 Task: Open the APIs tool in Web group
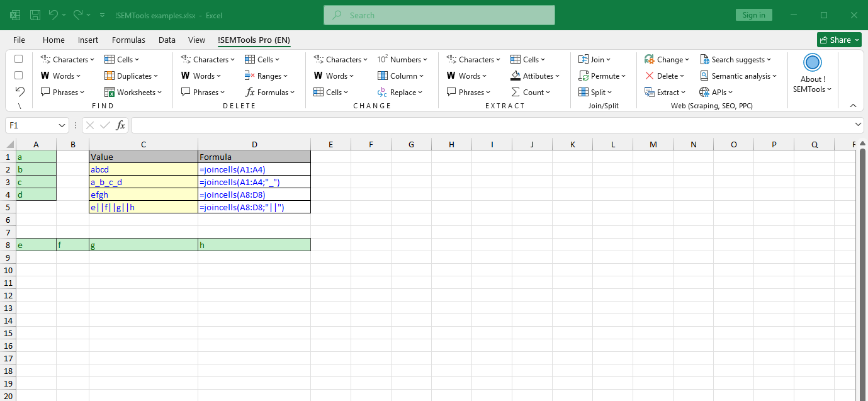click(714, 92)
